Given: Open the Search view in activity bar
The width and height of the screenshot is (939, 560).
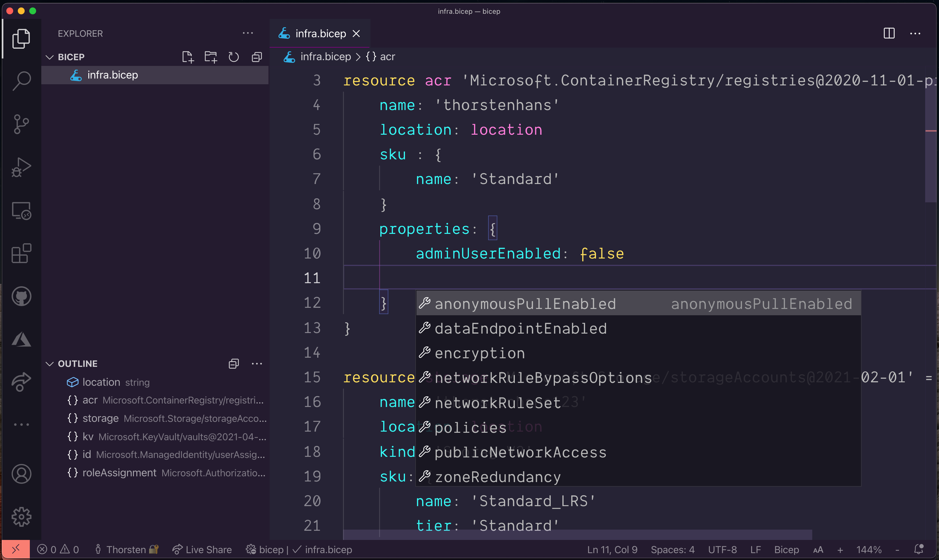Looking at the screenshot, I should (21, 81).
